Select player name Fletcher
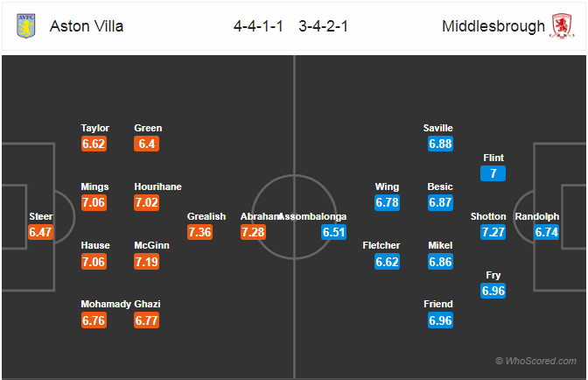 point(381,245)
